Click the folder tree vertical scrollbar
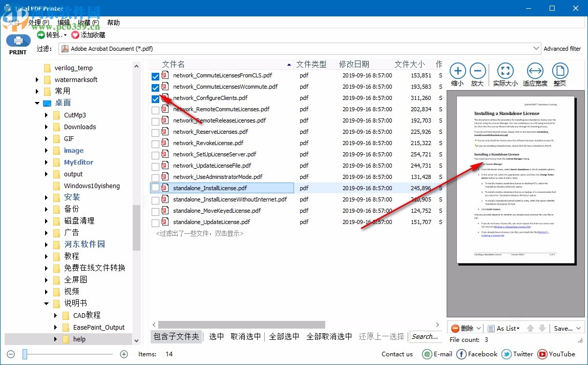588x365 pixels. point(136,228)
